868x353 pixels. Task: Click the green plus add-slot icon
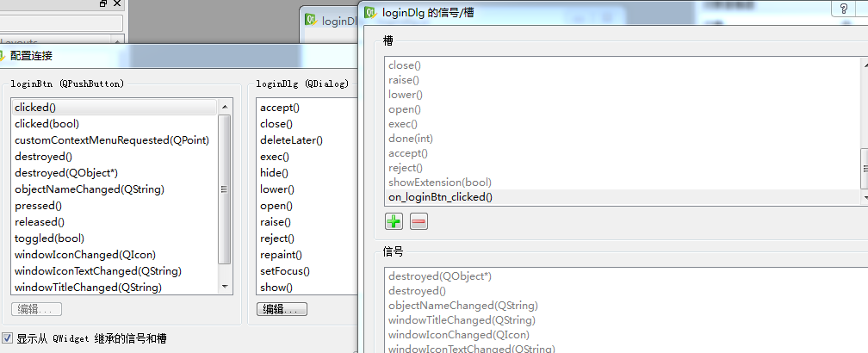pos(394,222)
